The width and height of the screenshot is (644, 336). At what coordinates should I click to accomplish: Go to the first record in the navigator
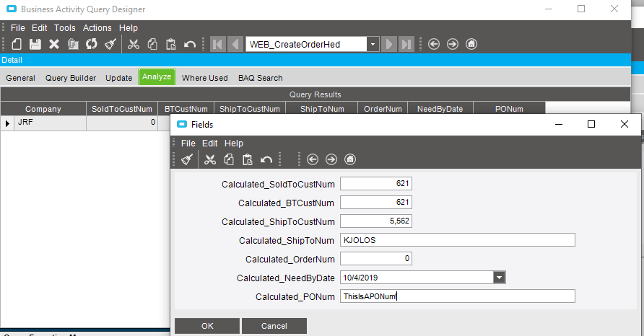[x=217, y=44]
